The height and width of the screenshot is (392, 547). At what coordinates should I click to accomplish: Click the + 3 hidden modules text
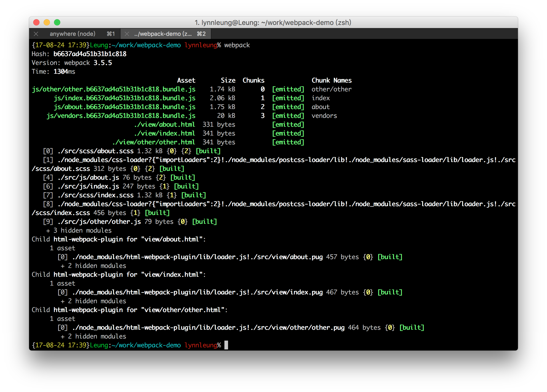[79, 231]
